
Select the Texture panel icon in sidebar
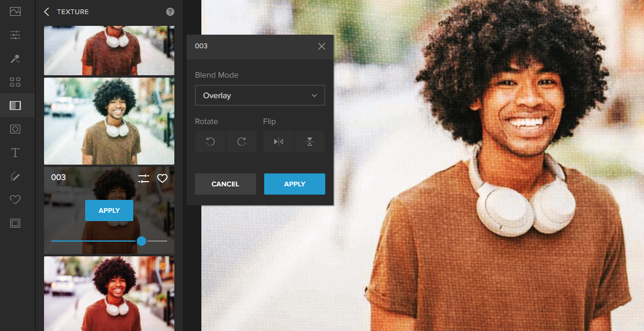(15, 106)
